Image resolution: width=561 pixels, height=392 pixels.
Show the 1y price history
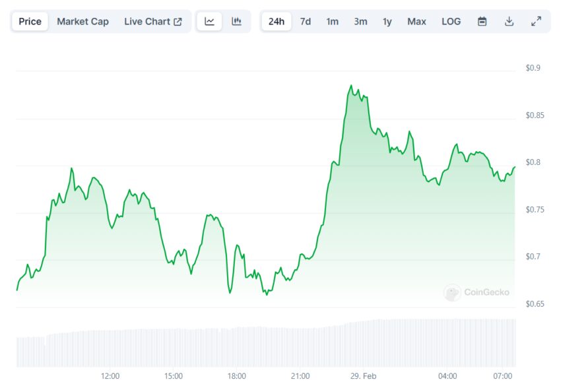click(x=387, y=22)
